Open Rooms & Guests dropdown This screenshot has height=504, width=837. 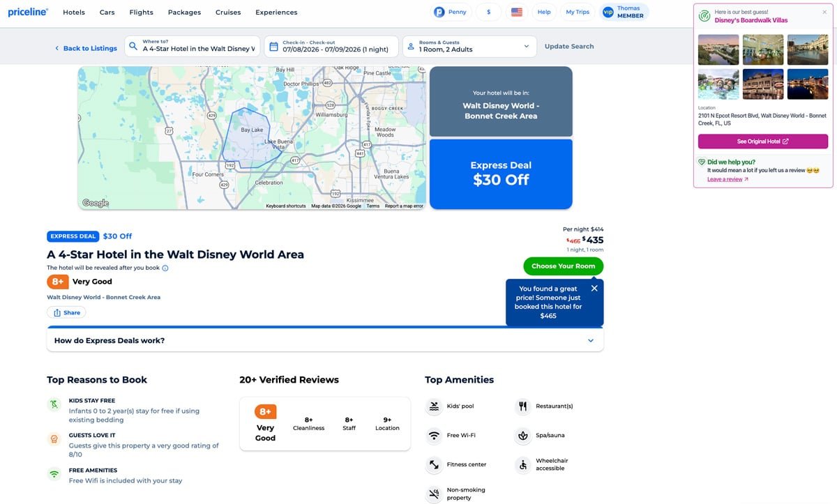point(469,47)
